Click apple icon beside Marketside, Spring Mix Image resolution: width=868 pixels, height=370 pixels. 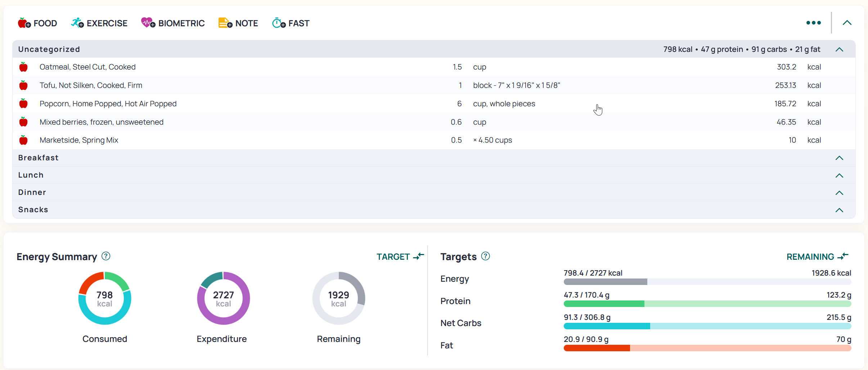pyautogui.click(x=23, y=140)
